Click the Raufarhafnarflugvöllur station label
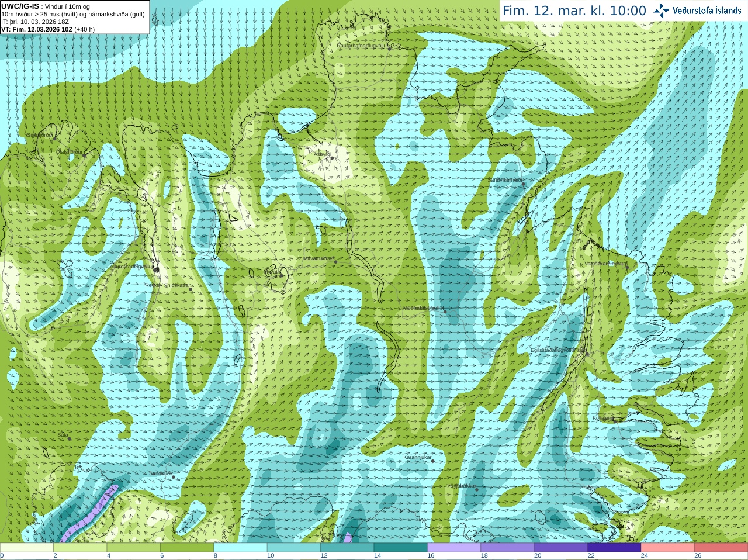 [362, 46]
